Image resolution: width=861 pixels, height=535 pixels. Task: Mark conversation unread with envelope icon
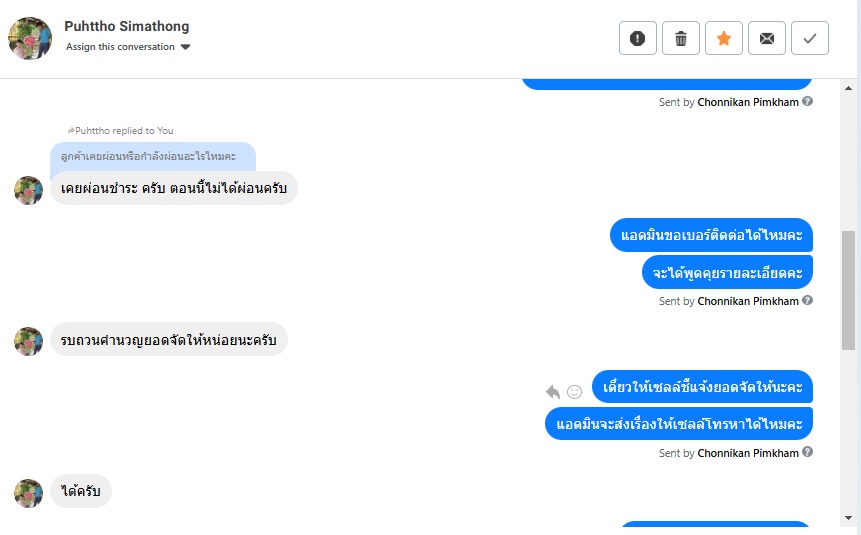(x=767, y=38)
